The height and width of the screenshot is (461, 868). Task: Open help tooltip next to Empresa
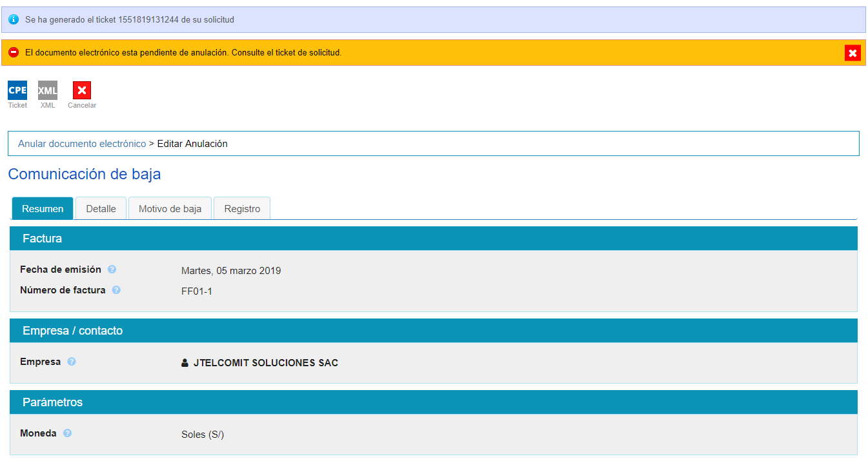click(72, 362)
